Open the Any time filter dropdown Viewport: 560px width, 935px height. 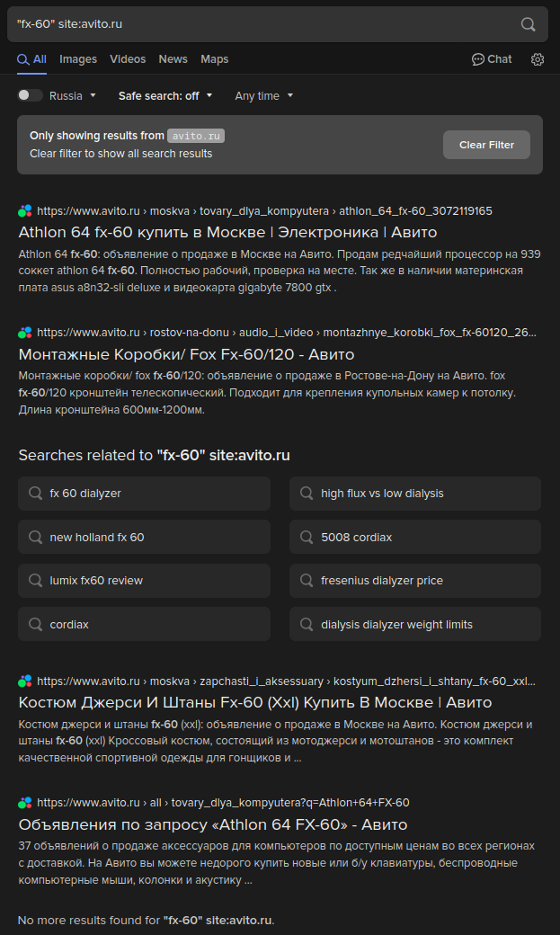pos(264,96)
